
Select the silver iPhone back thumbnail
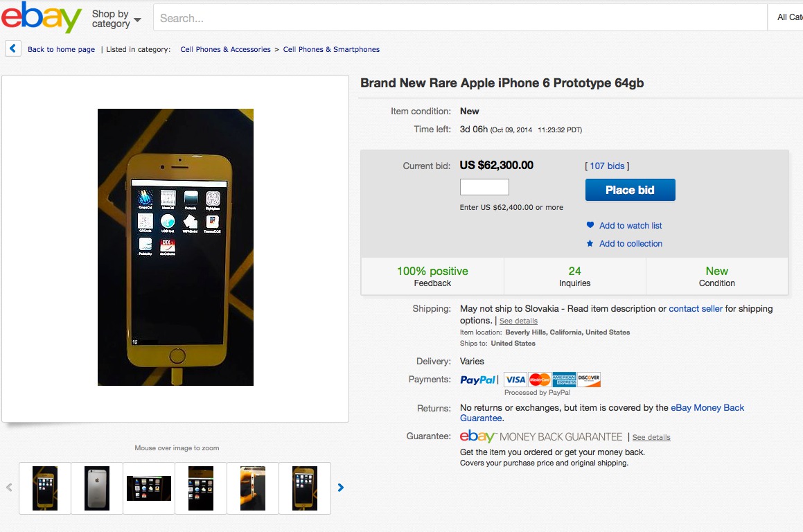pos(97,488)
